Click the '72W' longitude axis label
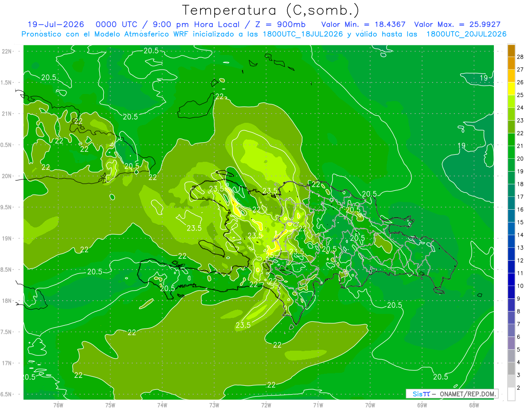This screenshot has width=532, height=411. (x=266, y=405)
